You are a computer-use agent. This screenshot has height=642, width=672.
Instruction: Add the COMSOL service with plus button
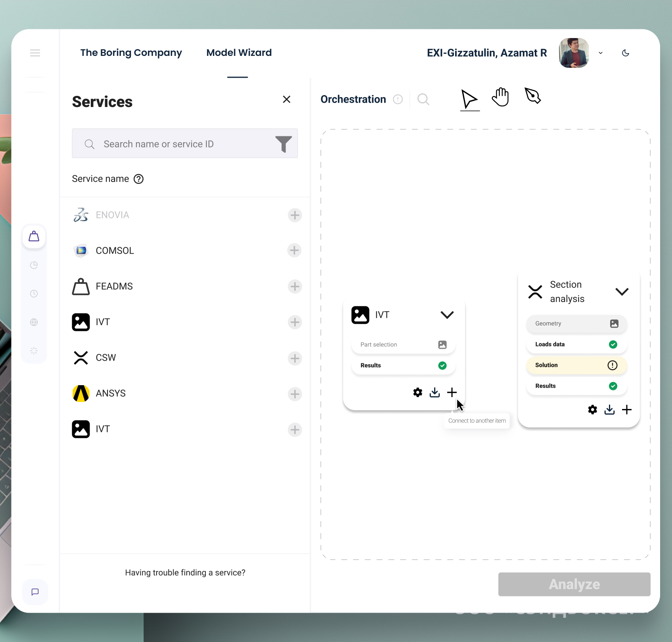point(294,250)
